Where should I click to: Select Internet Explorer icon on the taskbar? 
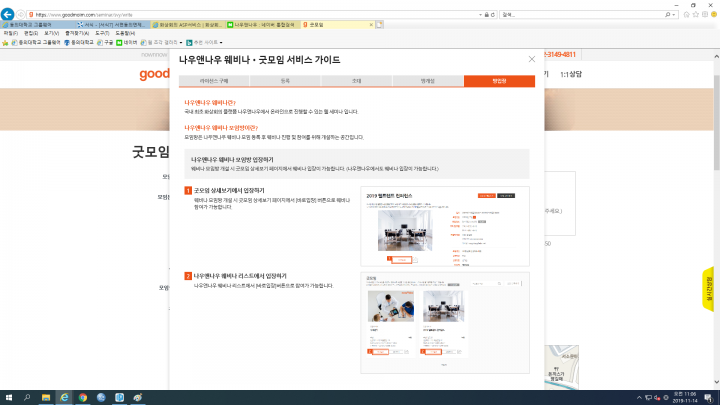click(x=64, y=398)
